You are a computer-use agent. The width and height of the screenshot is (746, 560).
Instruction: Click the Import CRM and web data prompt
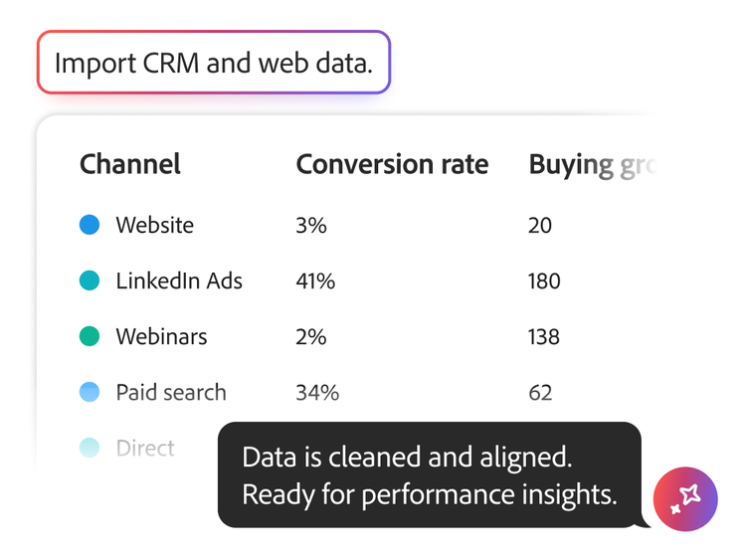(x=214, y=63)
